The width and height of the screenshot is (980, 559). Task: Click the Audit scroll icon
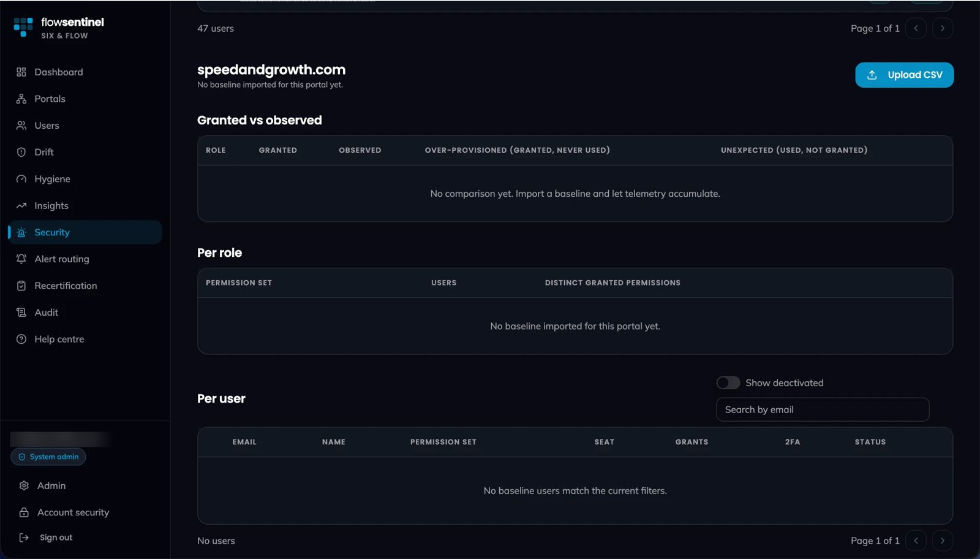(x=21, y=313)
